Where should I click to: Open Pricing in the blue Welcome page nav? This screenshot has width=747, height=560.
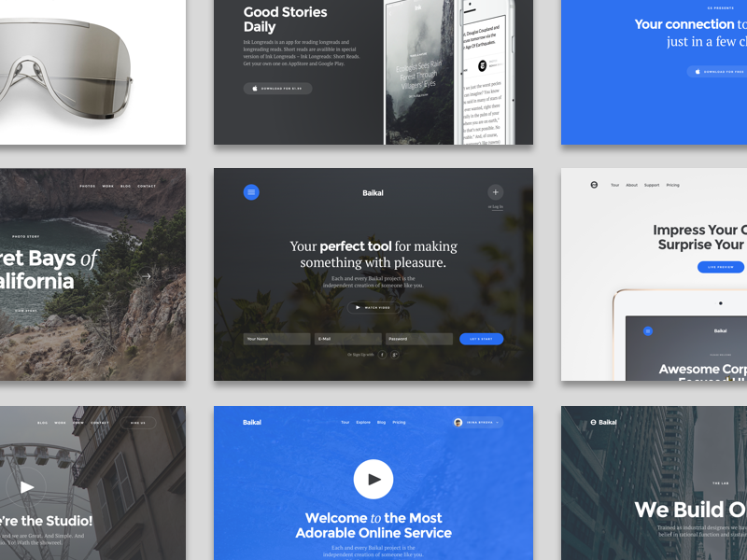coord(400,423)
